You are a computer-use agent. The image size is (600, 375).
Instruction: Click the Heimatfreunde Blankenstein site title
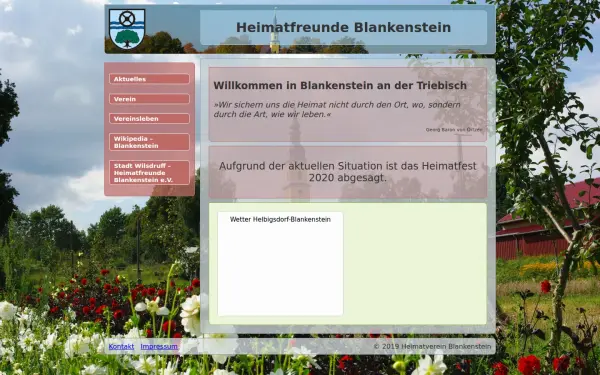(x=343, y=27)
